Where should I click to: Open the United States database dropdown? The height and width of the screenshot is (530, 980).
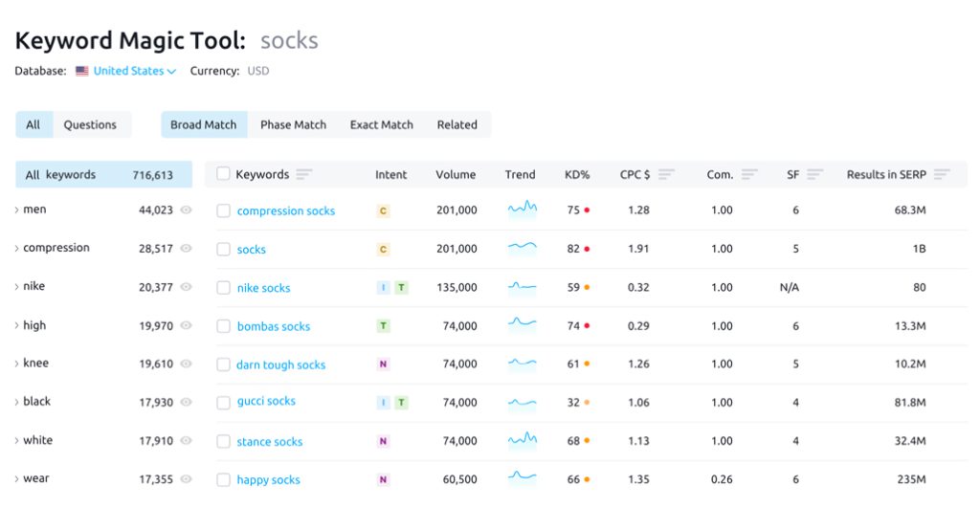click(x=134, y=71)
